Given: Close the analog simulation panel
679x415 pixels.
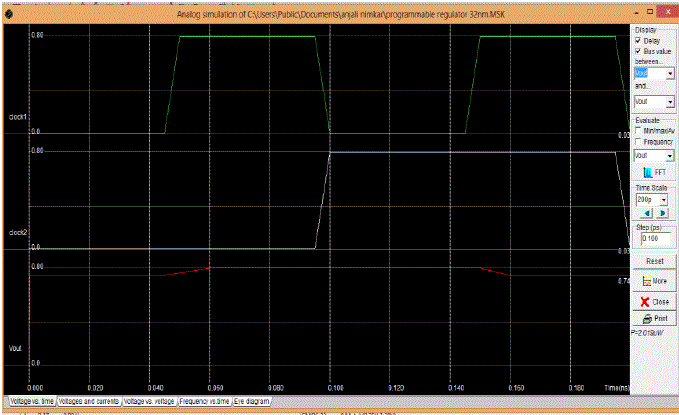Looking at the screenshot, I should [654, 300].
